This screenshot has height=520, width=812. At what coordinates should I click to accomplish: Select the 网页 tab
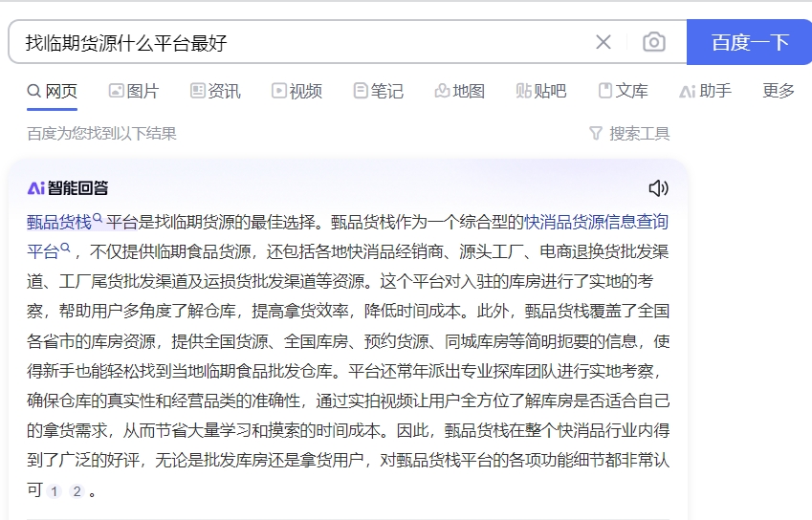[52, 91]
